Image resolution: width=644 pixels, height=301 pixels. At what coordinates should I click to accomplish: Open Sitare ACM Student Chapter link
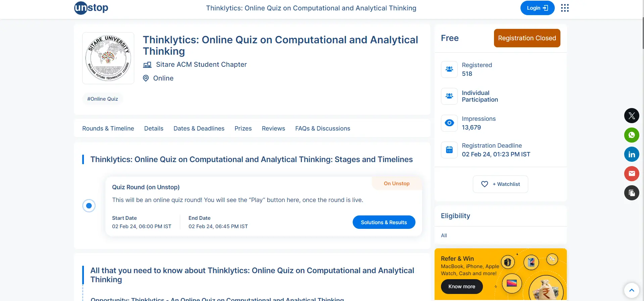[201, 64]
